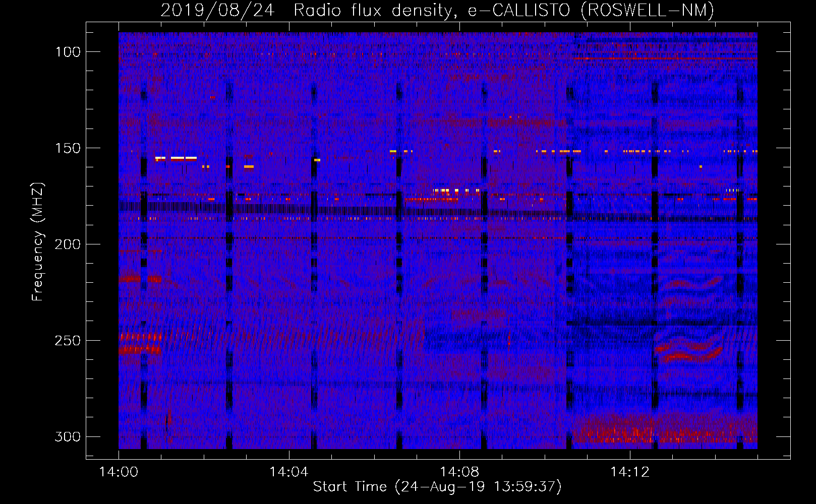The width and height of the screenshot is (816, 504).
Task: Click the 14:04 time tick label
Action: [x=289, y=472]
